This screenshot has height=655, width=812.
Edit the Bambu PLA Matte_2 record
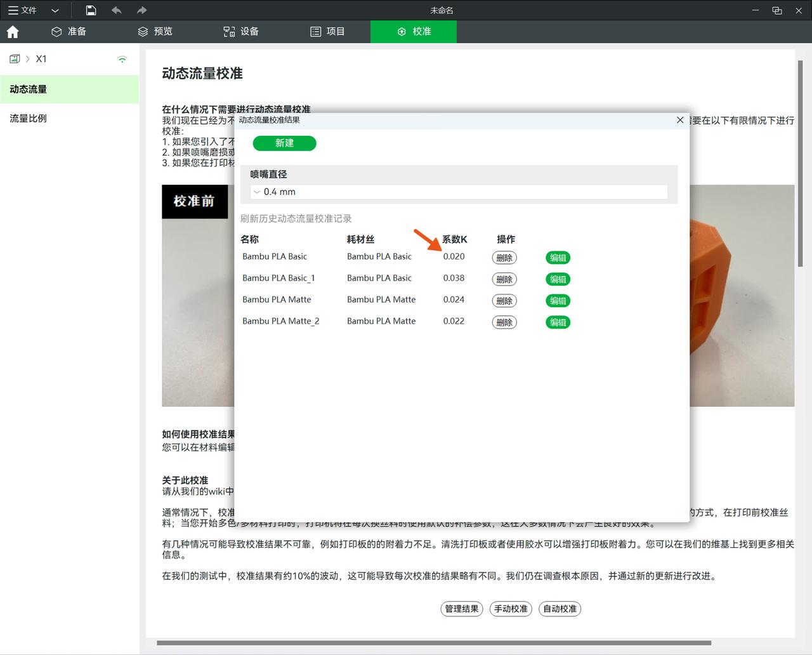[x=558, y=322]
